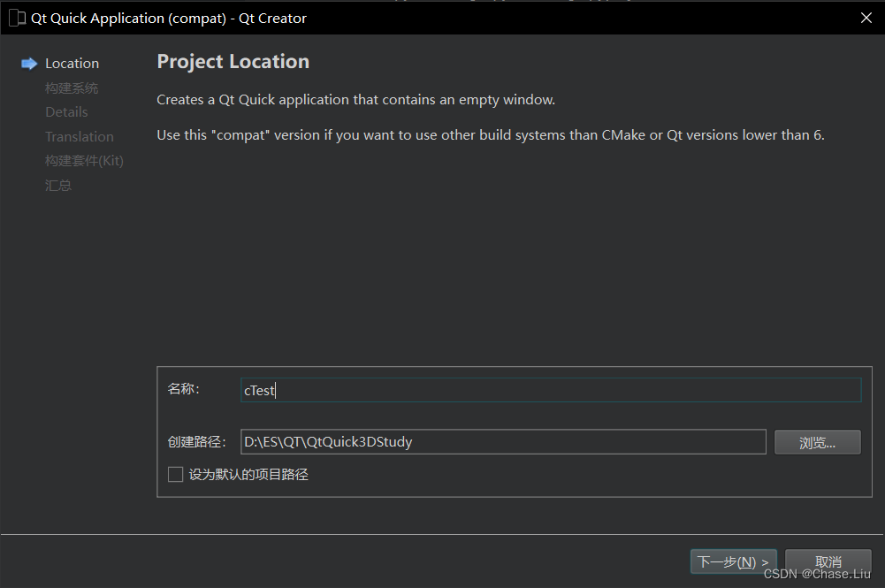This screenshot has height=588, width=885.
Task: Click the 浏览... browse button
Action: pos(817,442)
